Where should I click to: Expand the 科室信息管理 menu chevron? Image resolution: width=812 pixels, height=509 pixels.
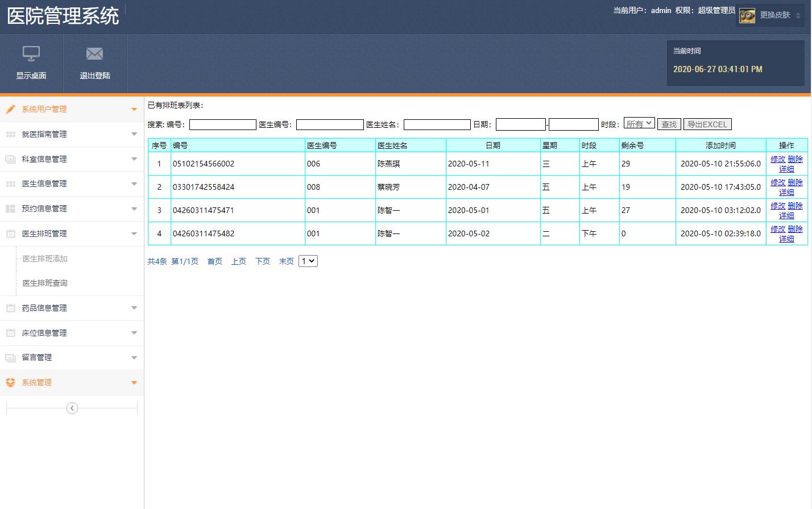click(134, 158)
